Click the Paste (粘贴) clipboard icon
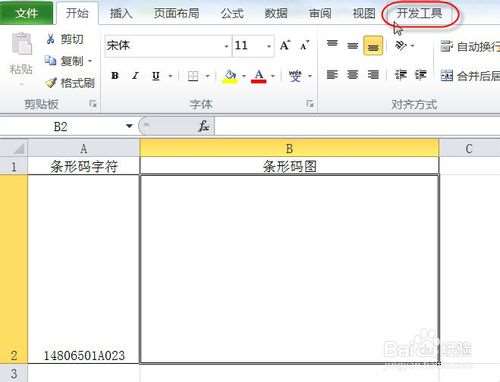The height and width of the screenshot is (382, 500). point(21,43)
